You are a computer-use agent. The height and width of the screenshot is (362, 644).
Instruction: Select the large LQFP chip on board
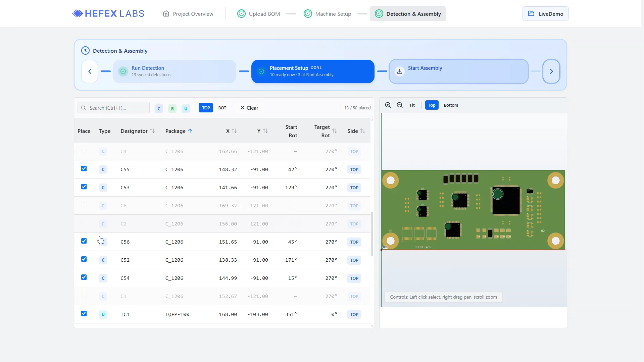[506, 200]
